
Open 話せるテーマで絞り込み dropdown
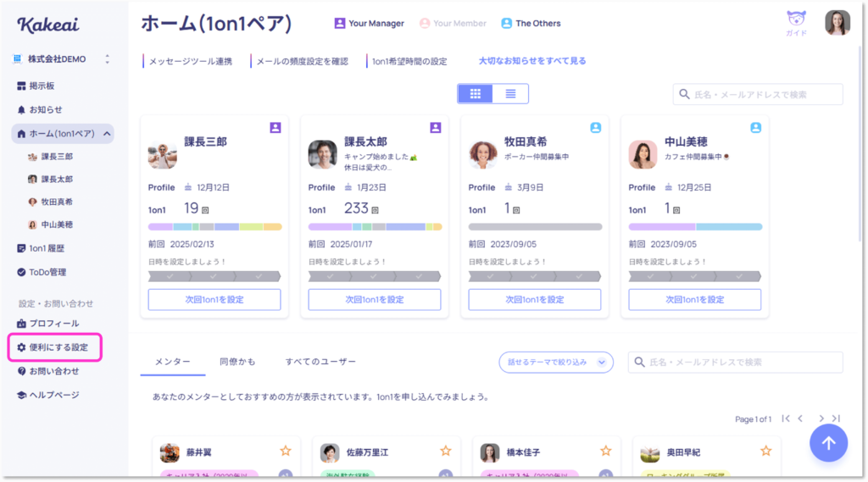click(556, 363)
